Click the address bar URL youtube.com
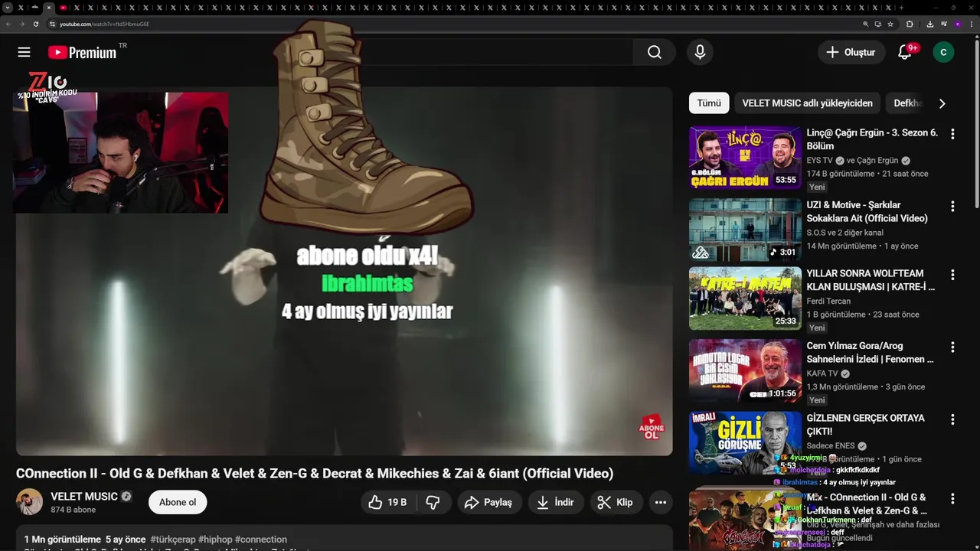The image size is (980, 551). 104,24
